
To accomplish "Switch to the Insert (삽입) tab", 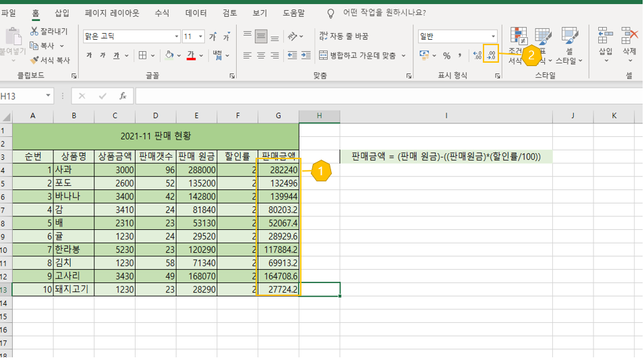I will (x=62, y=13).
